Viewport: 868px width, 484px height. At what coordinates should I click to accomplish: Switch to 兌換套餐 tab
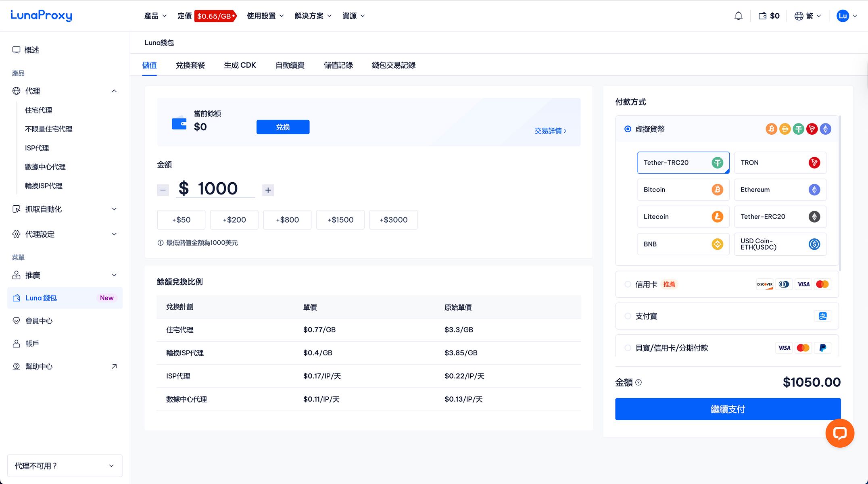pyautogui.click(x=190, y=65)
